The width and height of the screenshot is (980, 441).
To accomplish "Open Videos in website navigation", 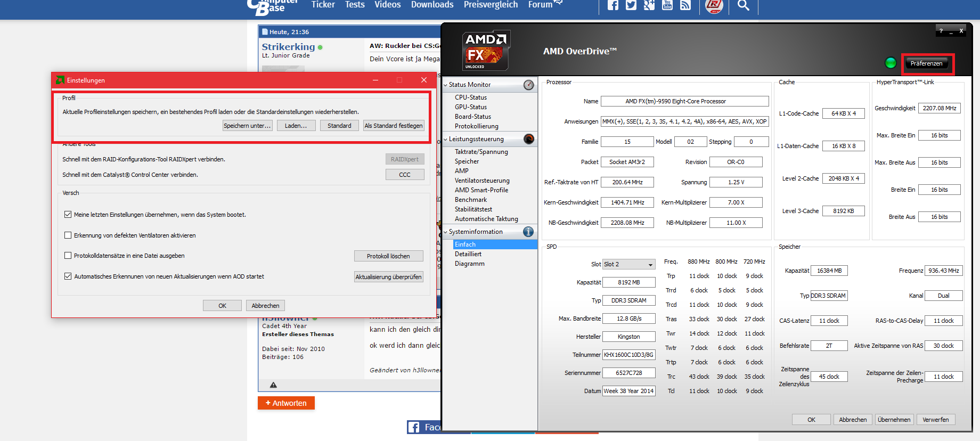I will click(x=387, y=5).
